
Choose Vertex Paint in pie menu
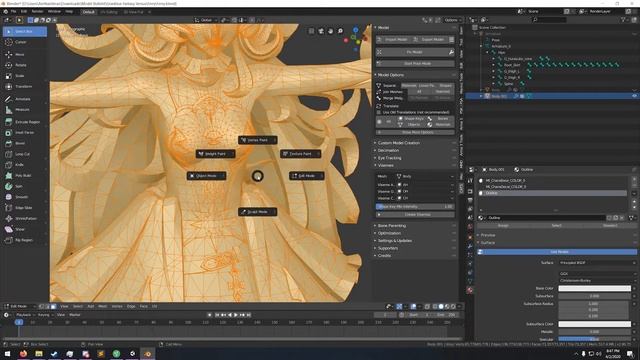[x=258, y=140]
